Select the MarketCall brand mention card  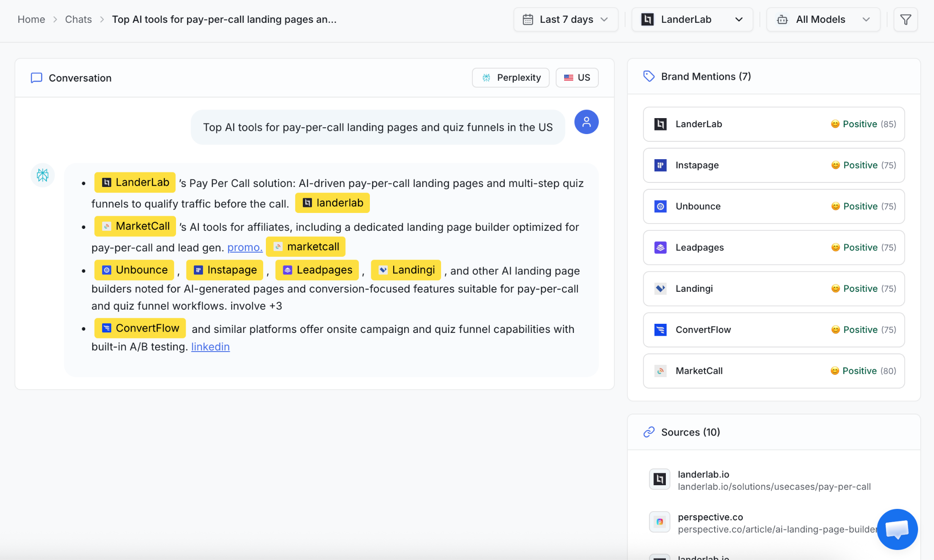[773, 371]
